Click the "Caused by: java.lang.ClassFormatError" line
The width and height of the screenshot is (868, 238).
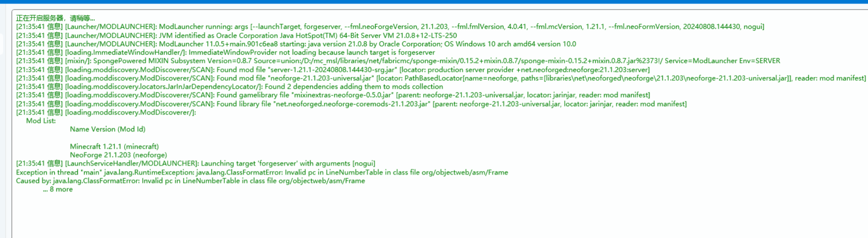[190, 181]
